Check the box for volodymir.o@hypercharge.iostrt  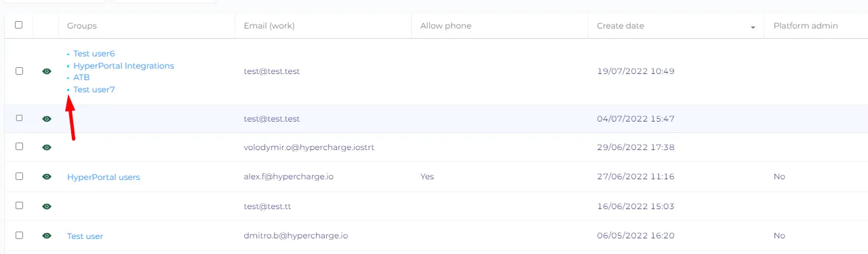pyautogui.click(x=19, y=147)
